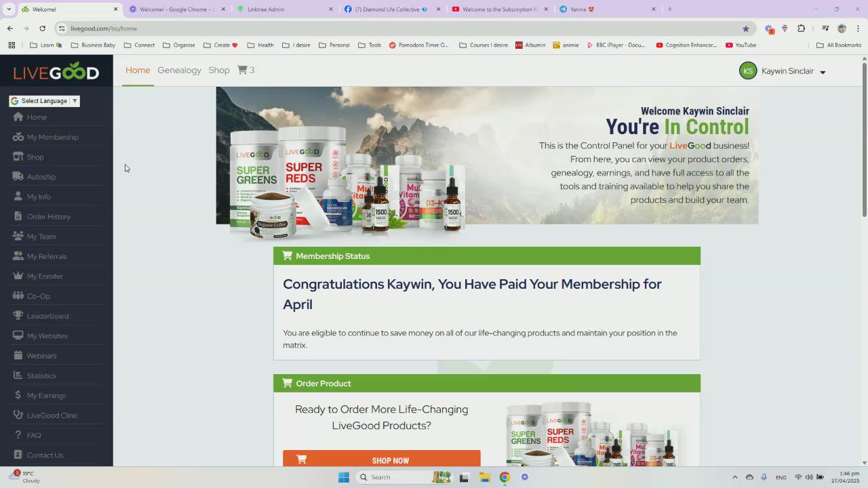Open File Explorer from taskbar

point(484,477)
